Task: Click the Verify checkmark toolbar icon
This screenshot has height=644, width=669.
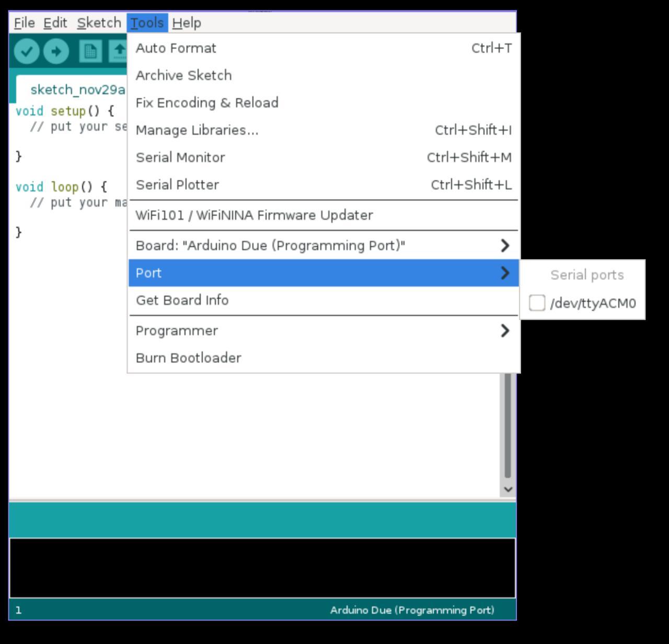Action: [27, 51]
